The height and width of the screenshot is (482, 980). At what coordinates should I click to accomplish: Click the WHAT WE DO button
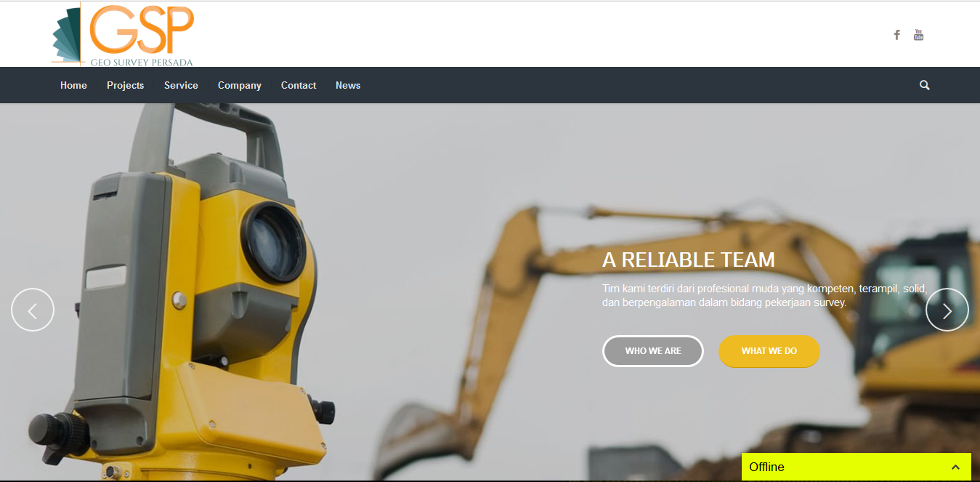(769, 351)
